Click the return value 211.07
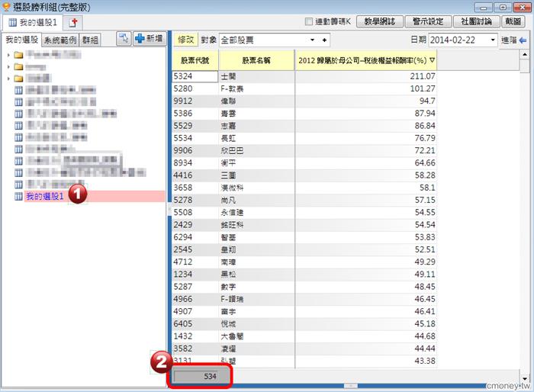The image size is (534, 392). tap(423, 76)
